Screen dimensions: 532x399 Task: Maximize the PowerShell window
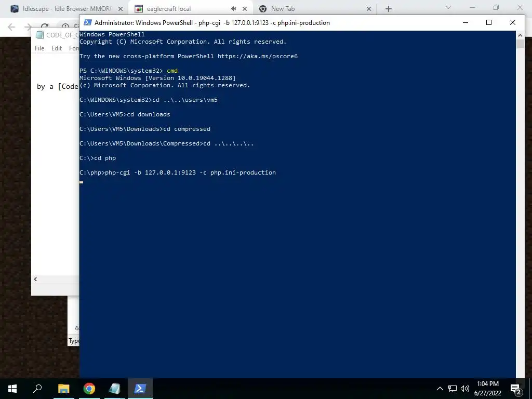[x=489, y=22]
